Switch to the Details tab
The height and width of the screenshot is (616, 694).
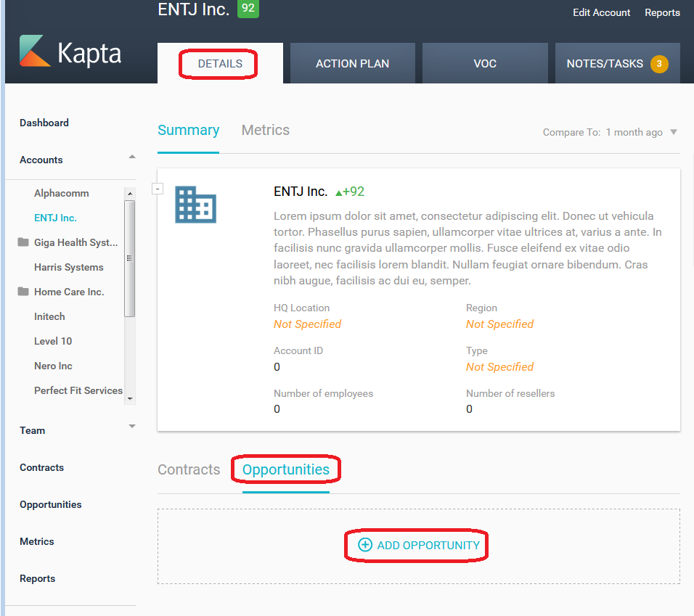[220, 64]
